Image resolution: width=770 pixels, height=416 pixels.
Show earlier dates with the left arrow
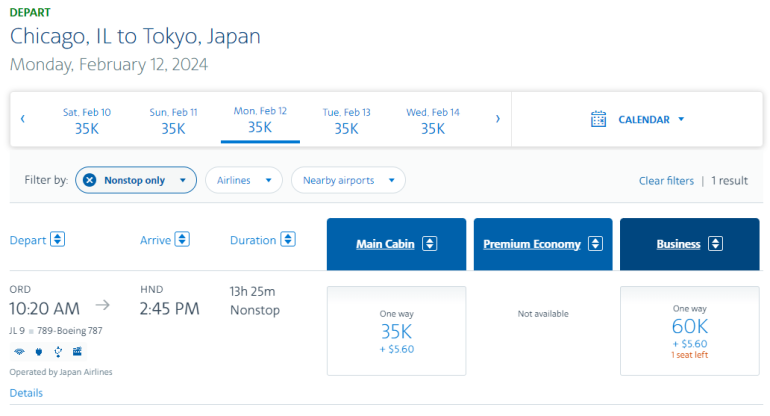pyautogui.click(x=23, y=119)
